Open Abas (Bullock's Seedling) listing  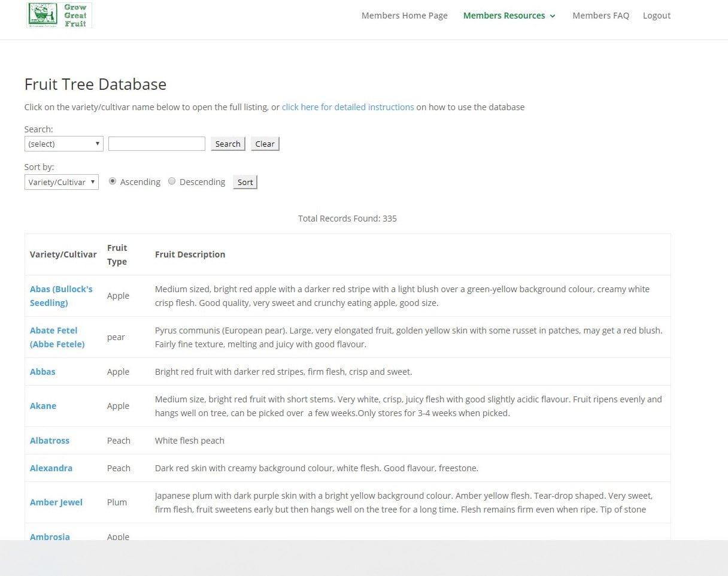[61, 296]
